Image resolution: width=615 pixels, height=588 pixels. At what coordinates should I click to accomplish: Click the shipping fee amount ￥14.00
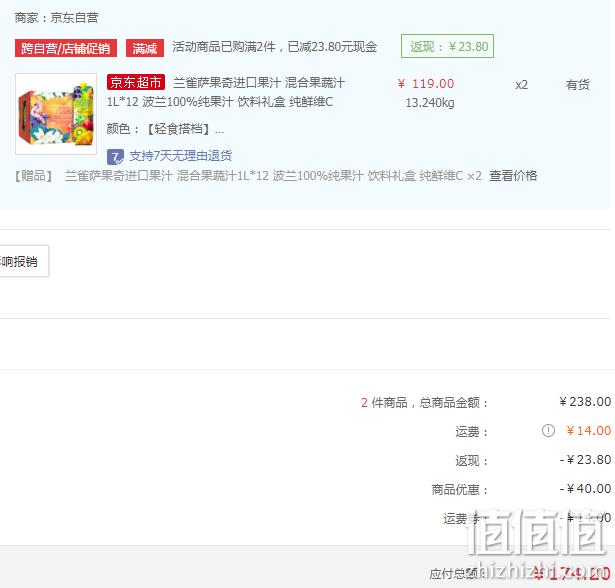(589, 431)
